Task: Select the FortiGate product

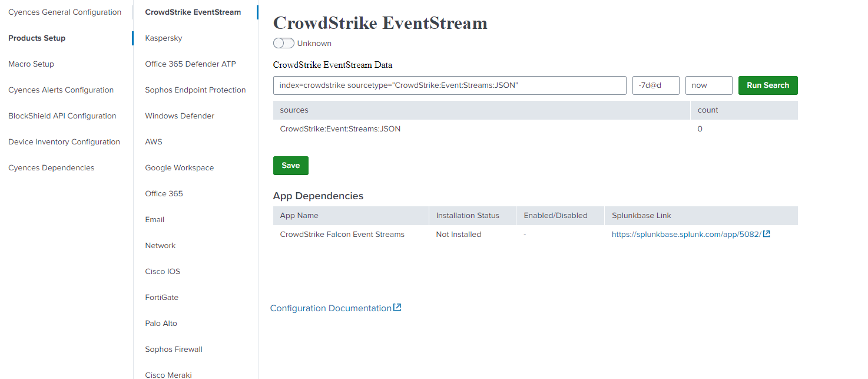Action: pos(163,297)
